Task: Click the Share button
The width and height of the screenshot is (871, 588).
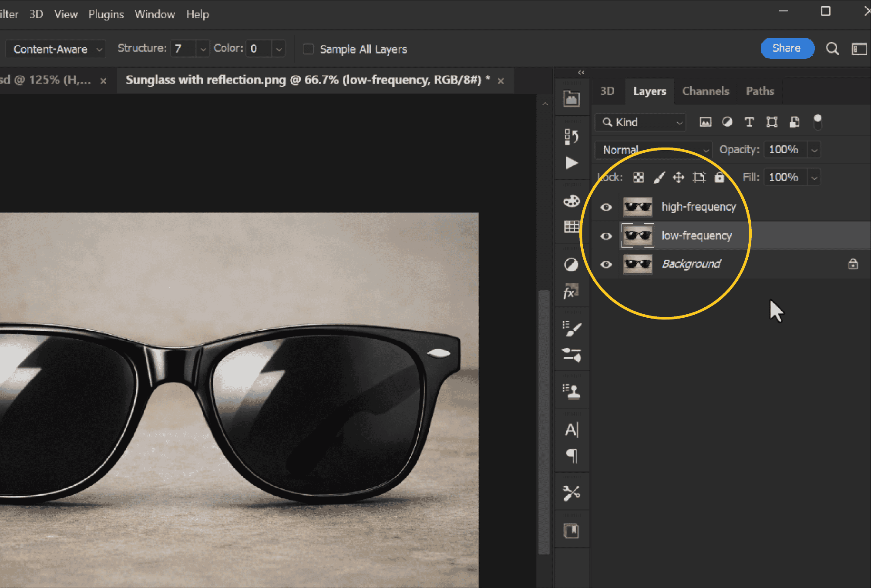Action: pyautogui.click(x=787, y=48)
